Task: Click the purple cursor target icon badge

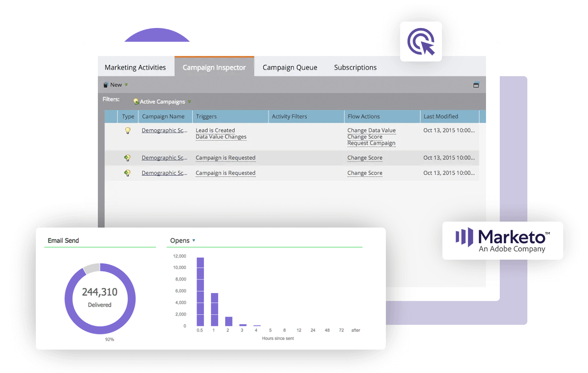Action: (x=421, y=42)
